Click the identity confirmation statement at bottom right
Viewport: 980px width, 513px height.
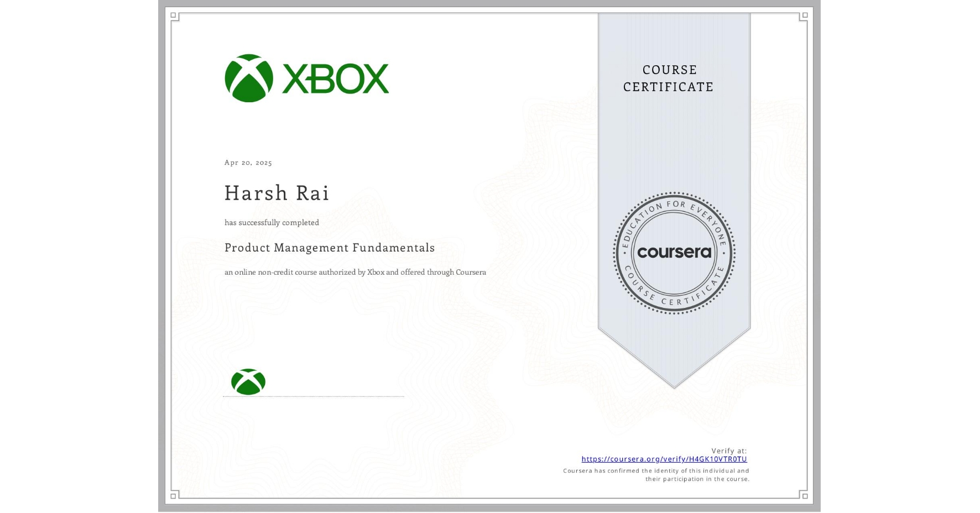[x=655, y=474]
